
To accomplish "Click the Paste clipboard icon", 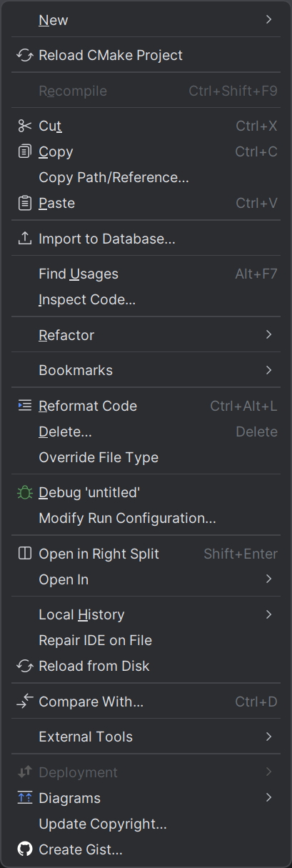I will pyautogui.click(x=25, y=204).
